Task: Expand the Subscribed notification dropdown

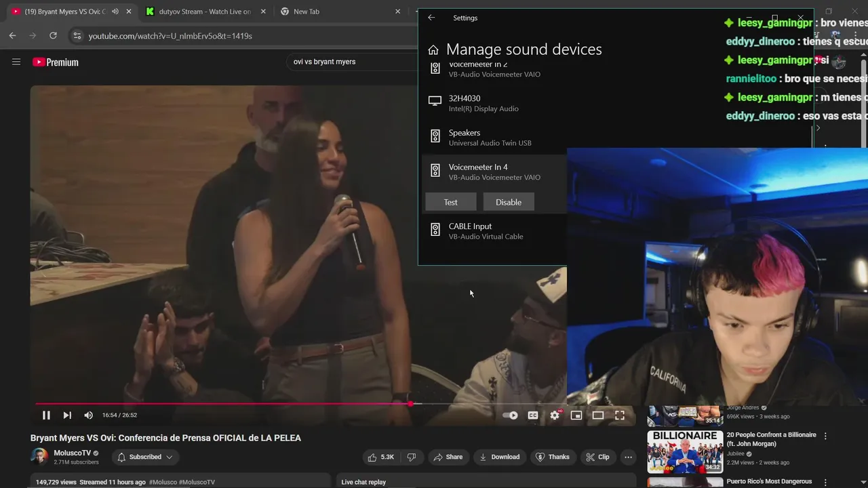Action: (145, 457)
